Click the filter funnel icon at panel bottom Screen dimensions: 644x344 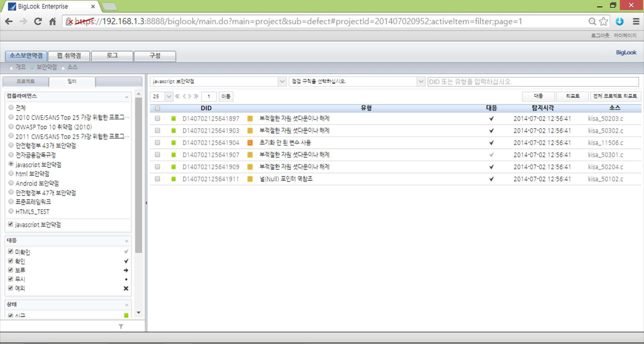121,326
